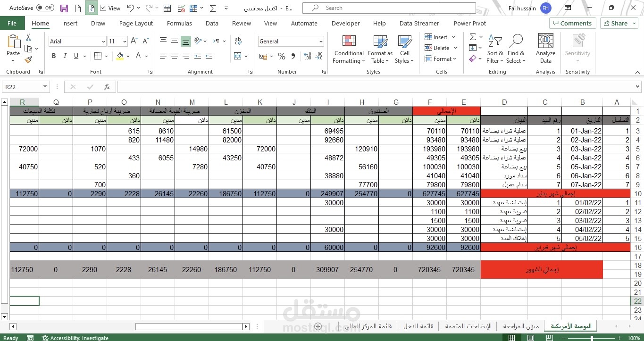The image size is (644, 341).
Task: Toggle Wrap Text
Action: point(238,41)
